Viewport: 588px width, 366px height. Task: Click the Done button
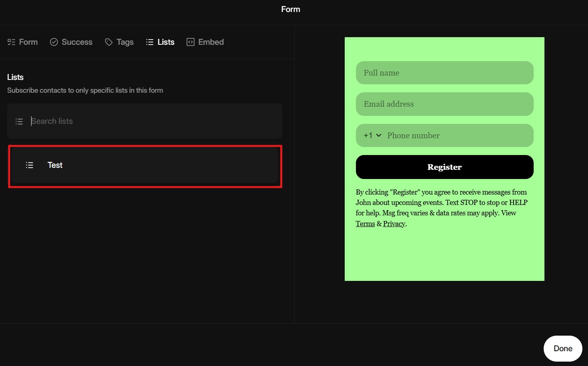562,348
